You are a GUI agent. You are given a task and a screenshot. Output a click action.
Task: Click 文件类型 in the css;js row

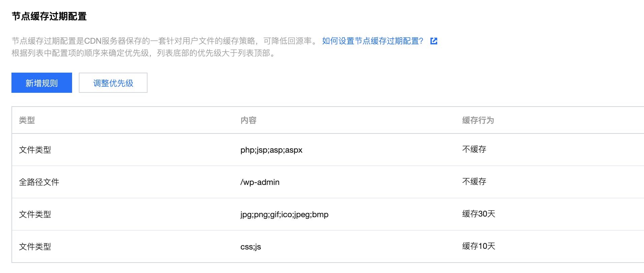coord(35,247)
